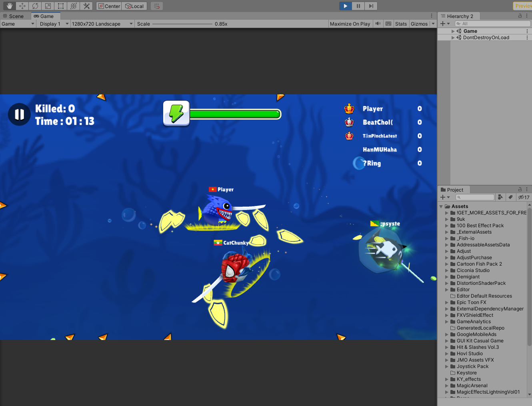Toggle Maximize On Play
This screenshot has height=406, width=532.
click(x=350, y=24)
